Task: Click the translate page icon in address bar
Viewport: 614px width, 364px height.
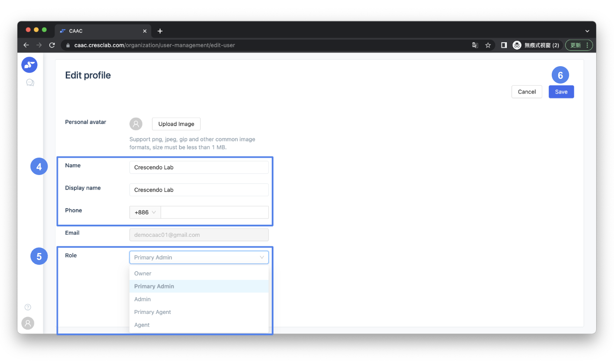Action: pos(475,45)
